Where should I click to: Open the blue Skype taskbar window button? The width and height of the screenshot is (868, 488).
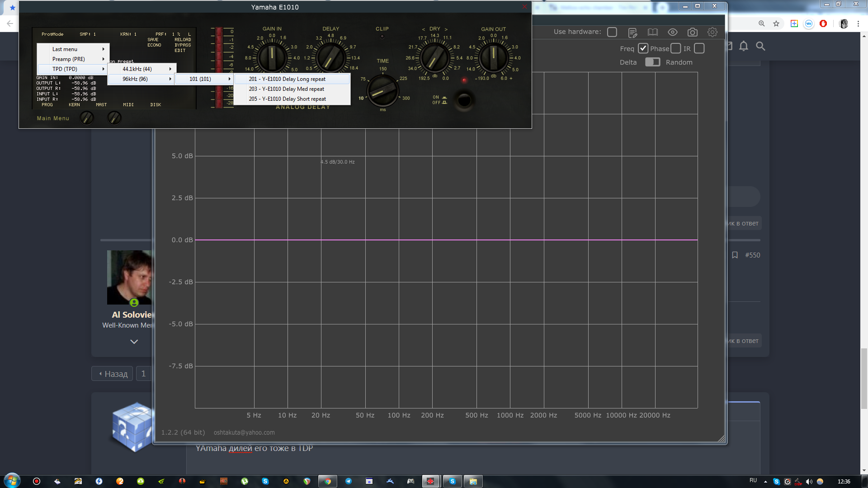452,481
